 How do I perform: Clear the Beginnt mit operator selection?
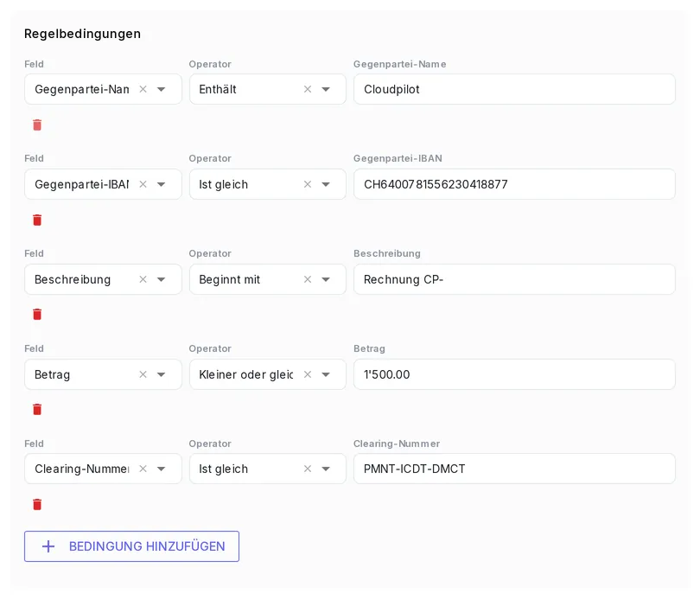pos(308,279)
